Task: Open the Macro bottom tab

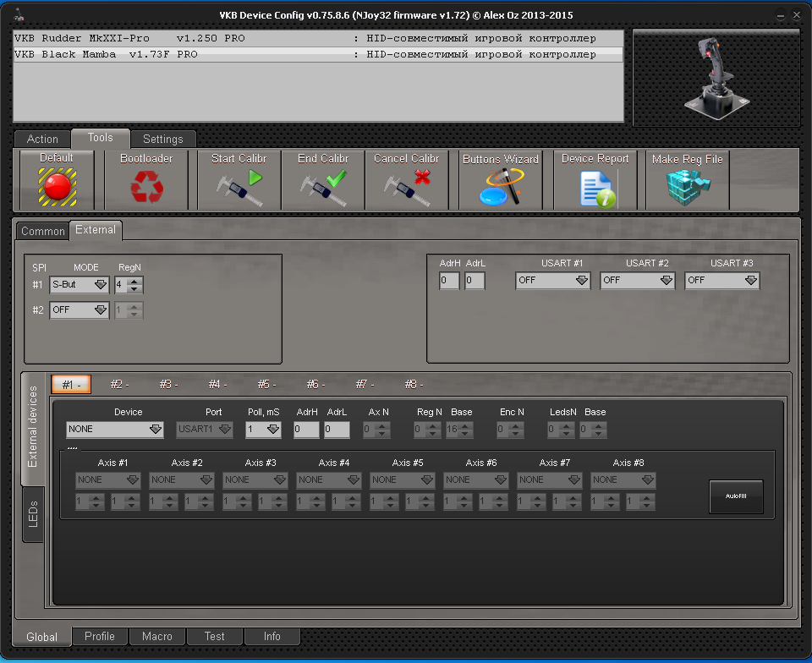Action: pyautogui.click(x=157, y=636)
